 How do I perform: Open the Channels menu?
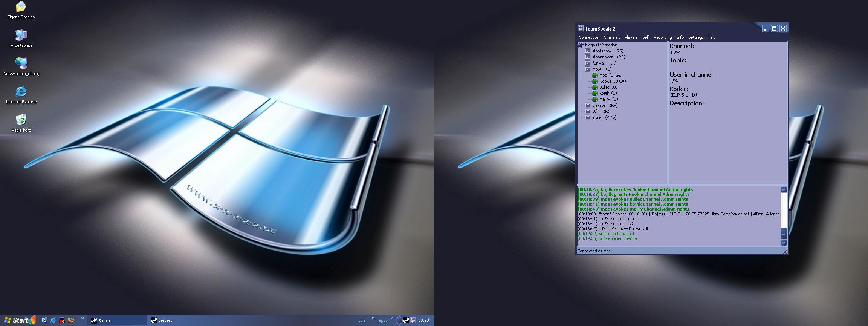[x=611, y=37]
